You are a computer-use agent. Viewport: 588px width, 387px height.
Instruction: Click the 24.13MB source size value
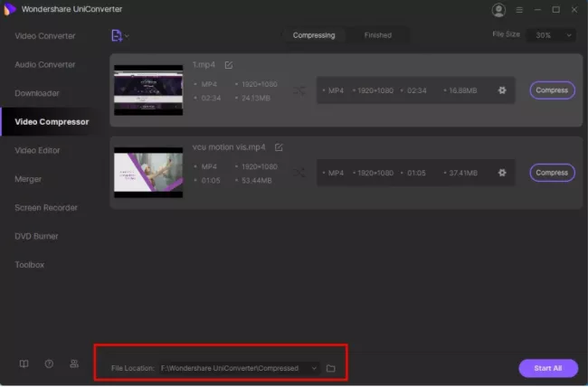(256, 99)
